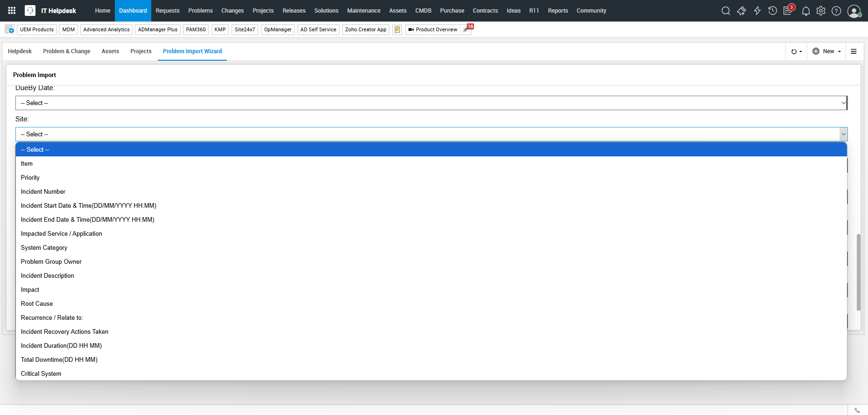Click the quick create ticket icon
The image size is (868, 415).
(x=741, y=11)
